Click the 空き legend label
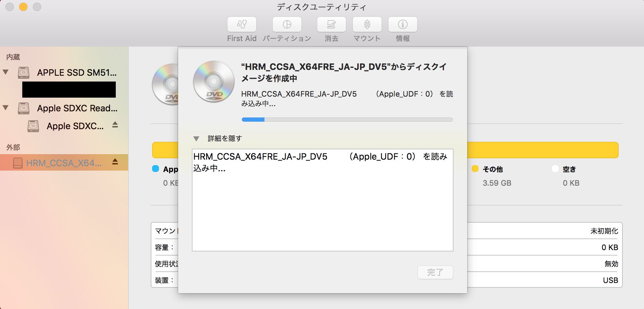The width and height of the screenshot is (644, 309). (x=569, y=169)
